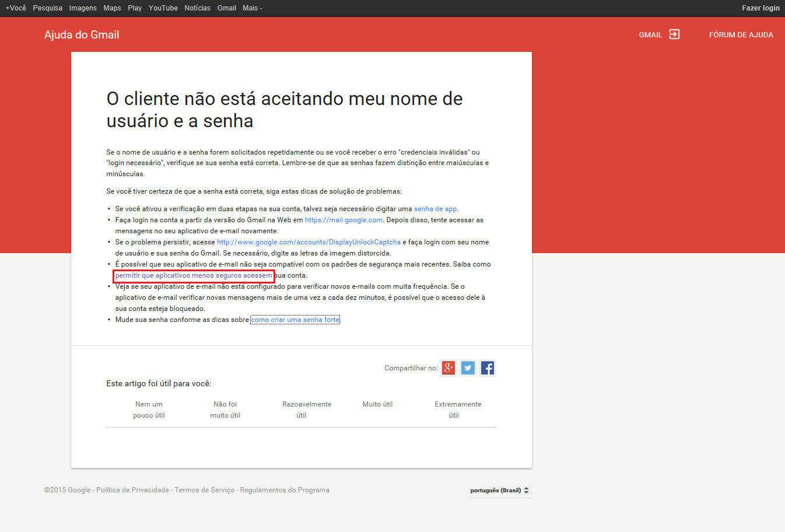
Task: Open Imagens in the Google bar
Action: click(x=83, y=8)
